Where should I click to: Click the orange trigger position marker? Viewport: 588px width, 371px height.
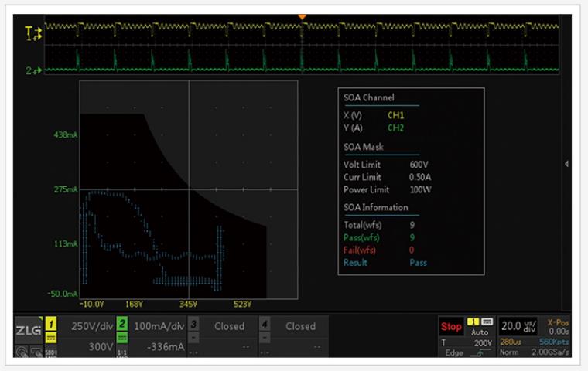(x=303, y=17)
